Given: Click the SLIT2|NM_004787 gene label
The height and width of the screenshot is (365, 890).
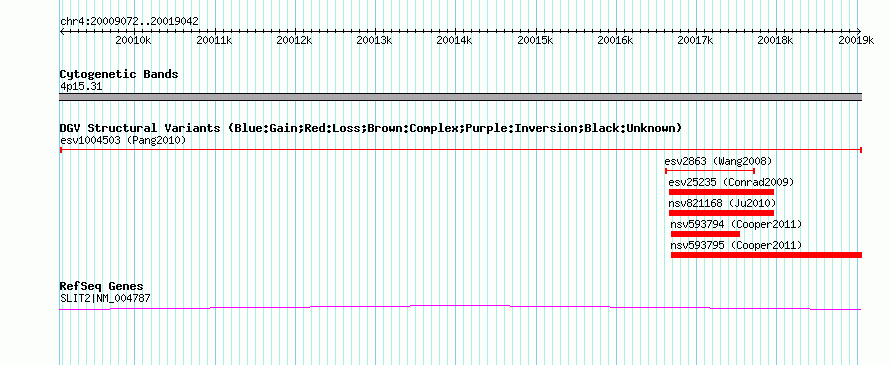Looking at the screenshot, I should click(105, 298).
